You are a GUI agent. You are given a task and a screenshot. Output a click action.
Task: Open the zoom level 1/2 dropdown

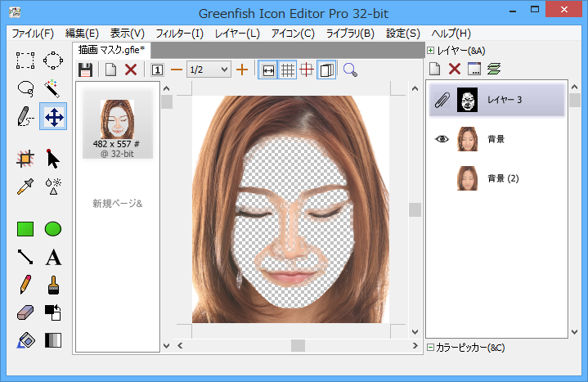click(225, 70)
